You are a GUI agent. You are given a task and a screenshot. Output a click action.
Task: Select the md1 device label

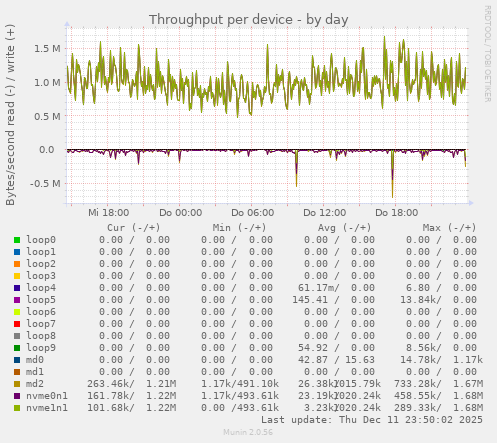(35, 372)
